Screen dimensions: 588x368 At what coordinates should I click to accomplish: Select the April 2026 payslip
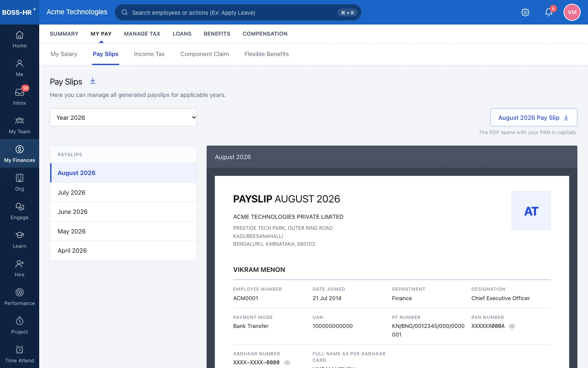[123, 251]
